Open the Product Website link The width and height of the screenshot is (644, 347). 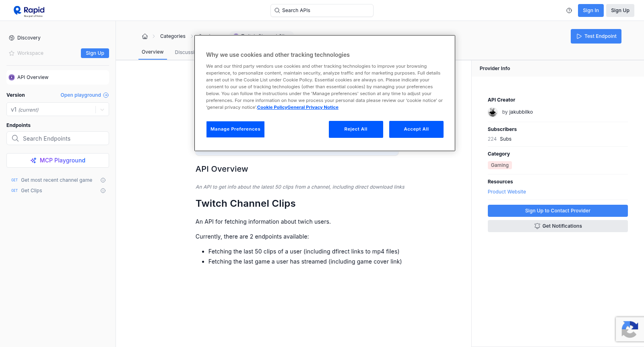pyautogui.click(x=507, y=192)
